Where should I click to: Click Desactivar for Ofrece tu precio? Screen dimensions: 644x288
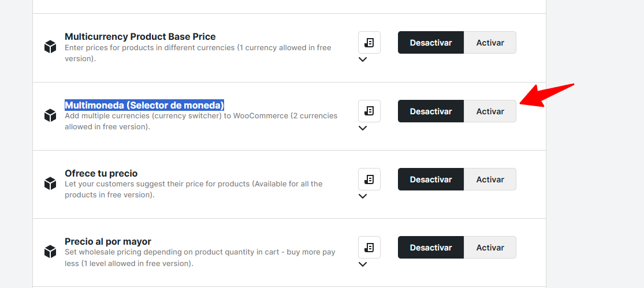pyautogui.click(x=430, y=179)
